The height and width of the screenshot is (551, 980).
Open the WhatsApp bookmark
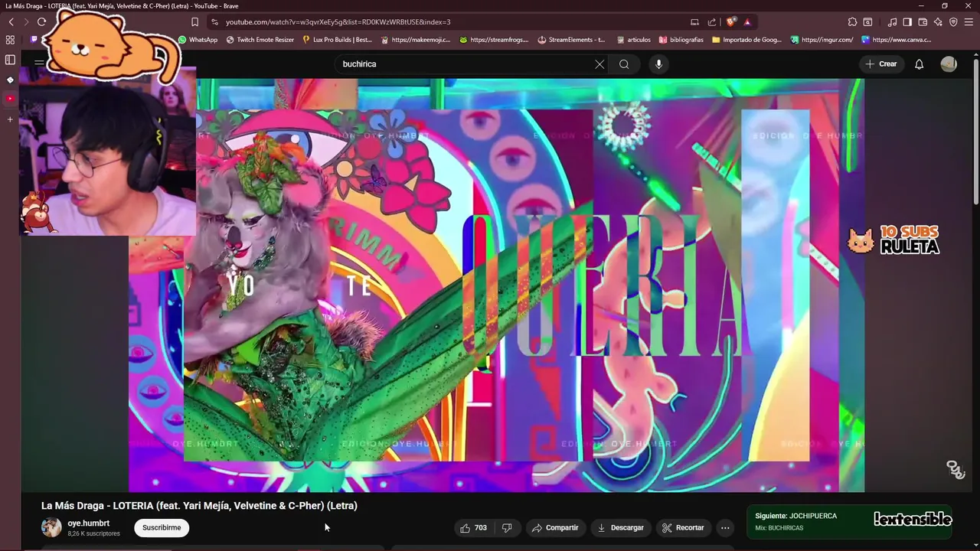198,40
